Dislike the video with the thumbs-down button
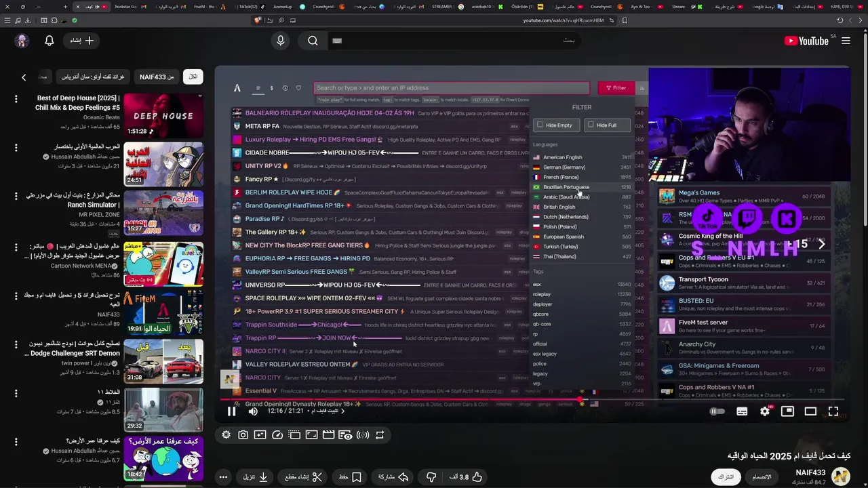The height and width of the screenshot is (488, 868). click(x=431, y=477)
